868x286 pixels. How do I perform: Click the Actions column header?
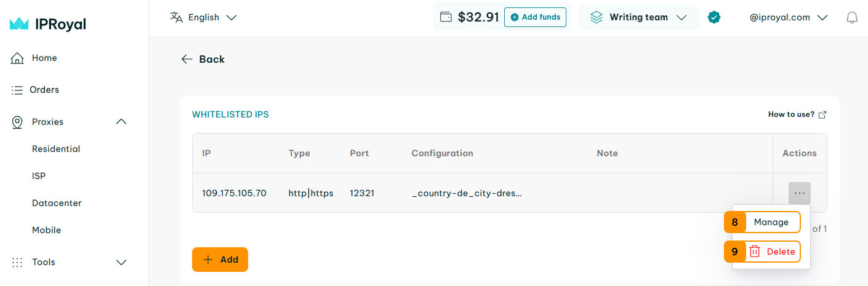coord(800,153)
